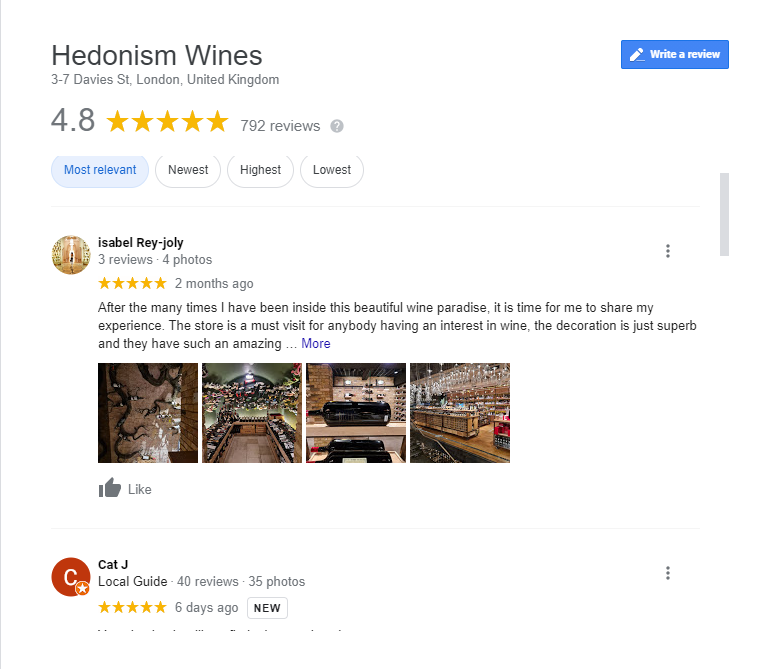Viewport: 778px width, 669px height.
Task: Click the gold star rating beside 4.8
Action: coord(167,122)
